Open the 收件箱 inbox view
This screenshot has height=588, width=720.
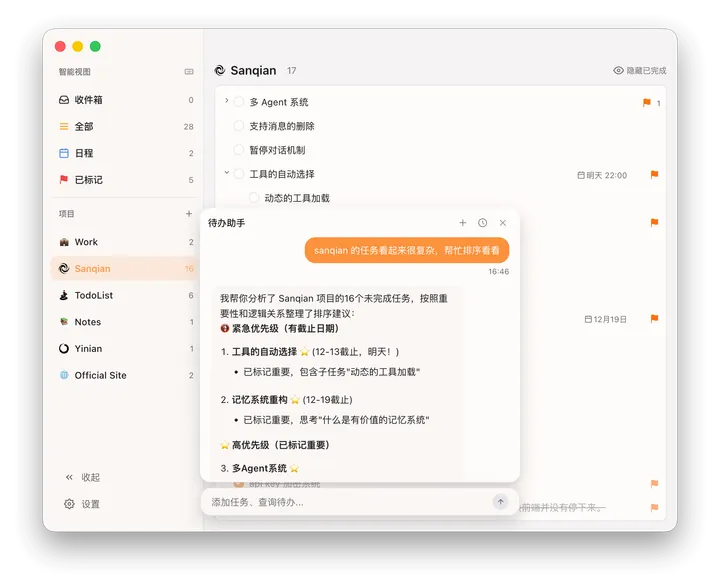pos(125,100)
